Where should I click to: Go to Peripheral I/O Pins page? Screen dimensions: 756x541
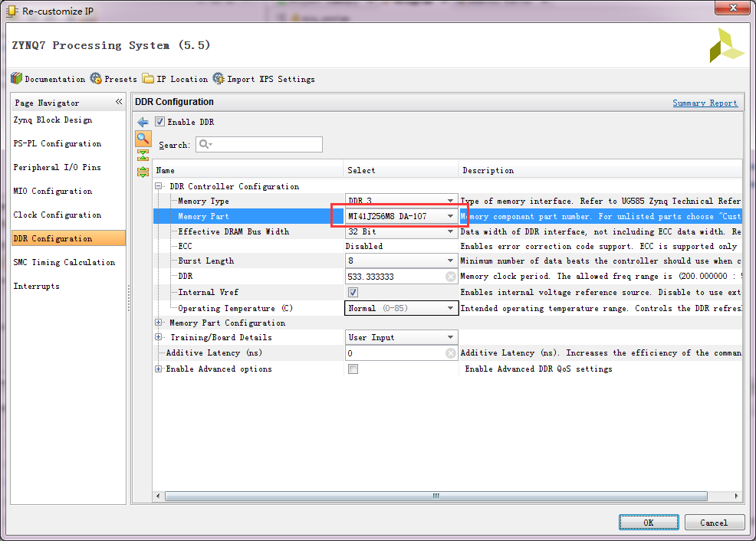point(57,167)
